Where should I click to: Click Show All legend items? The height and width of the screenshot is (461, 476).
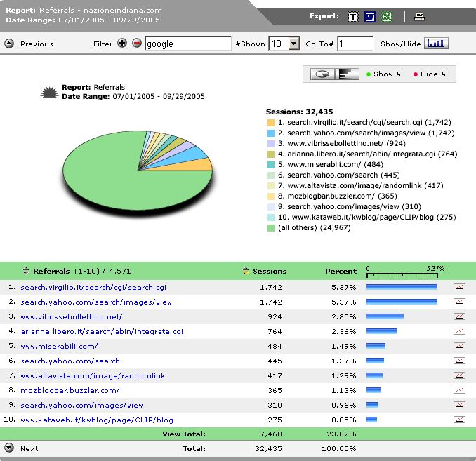385,74
